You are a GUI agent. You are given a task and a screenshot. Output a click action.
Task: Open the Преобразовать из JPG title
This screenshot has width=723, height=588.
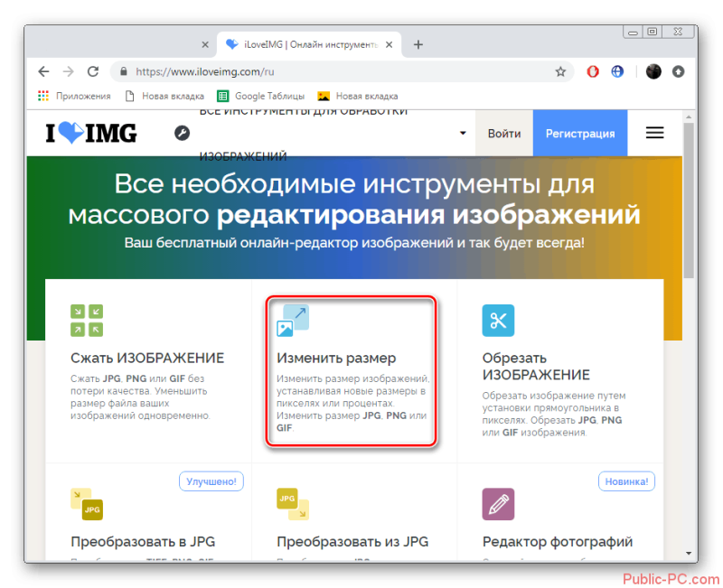pyautogui.click(x=352, y=542)
